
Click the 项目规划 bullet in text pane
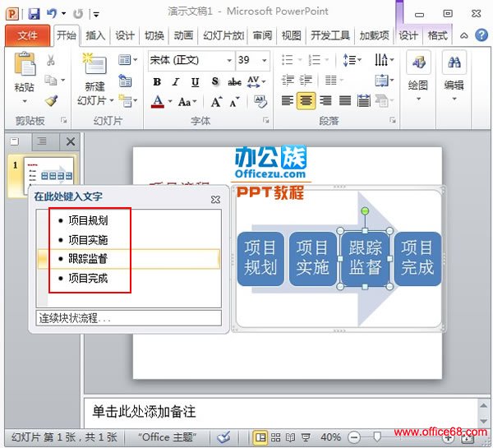(x=88, y=220)
